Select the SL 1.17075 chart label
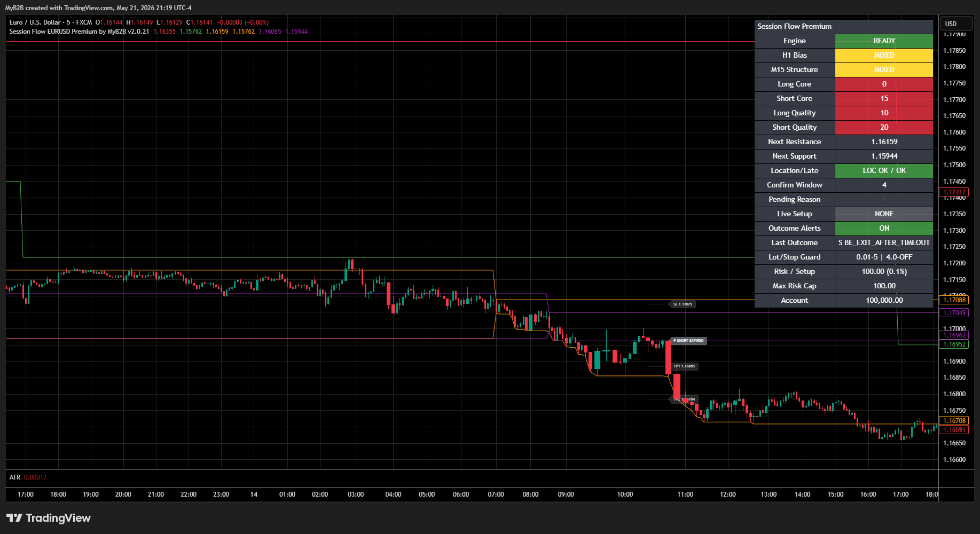980x534 pixels. tap(682, 304)
